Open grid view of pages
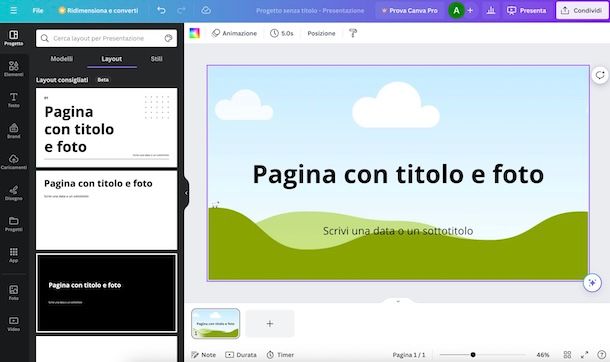610x362 pixels. pyautogui.click(x=567, y=355)
